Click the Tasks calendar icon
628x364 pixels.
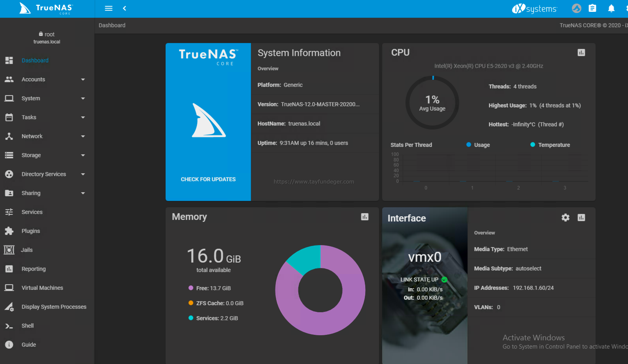click(9, 117)
